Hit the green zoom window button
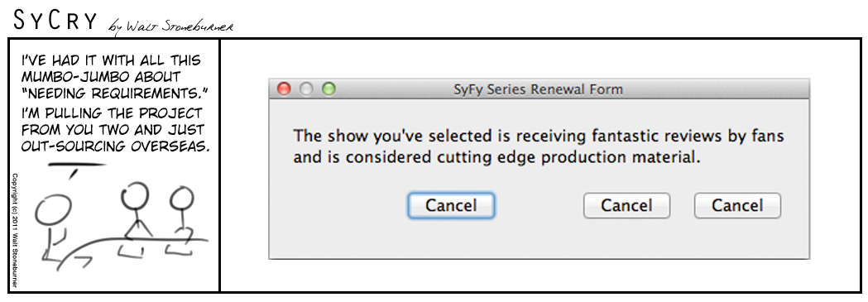 [328, 89]
